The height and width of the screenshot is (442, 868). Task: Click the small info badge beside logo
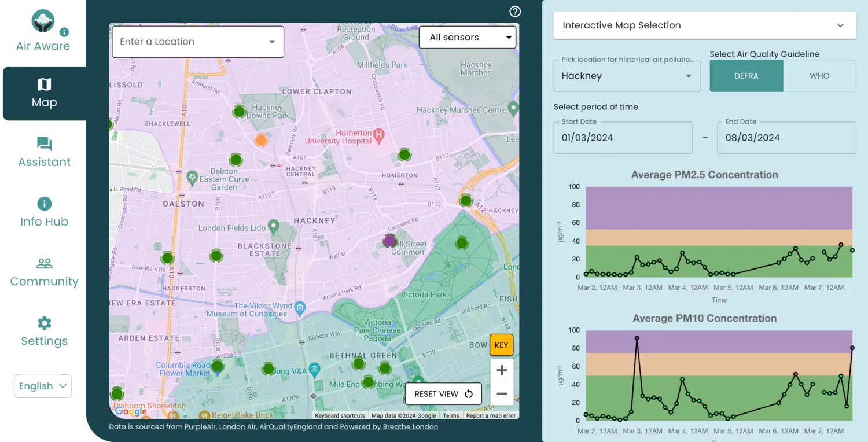point(64,32)
